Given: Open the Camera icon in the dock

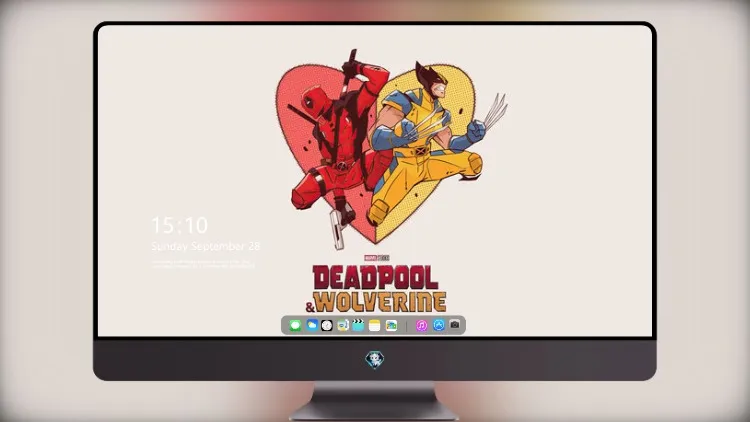Looking at the screenshot, I should point(455,325).
